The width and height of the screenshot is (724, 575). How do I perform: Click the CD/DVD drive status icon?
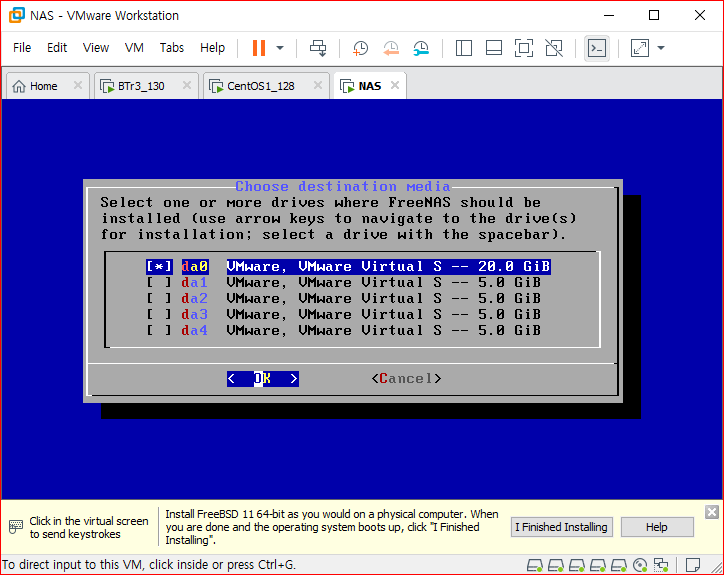click(x=640, y=565)
